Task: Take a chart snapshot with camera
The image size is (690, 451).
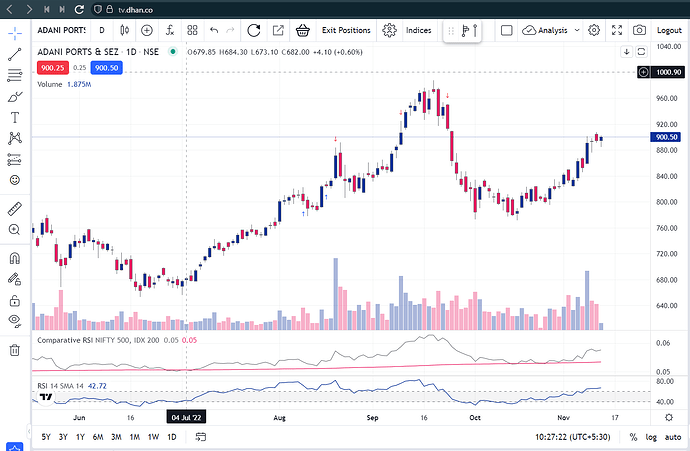Action: tap(639, 30)
